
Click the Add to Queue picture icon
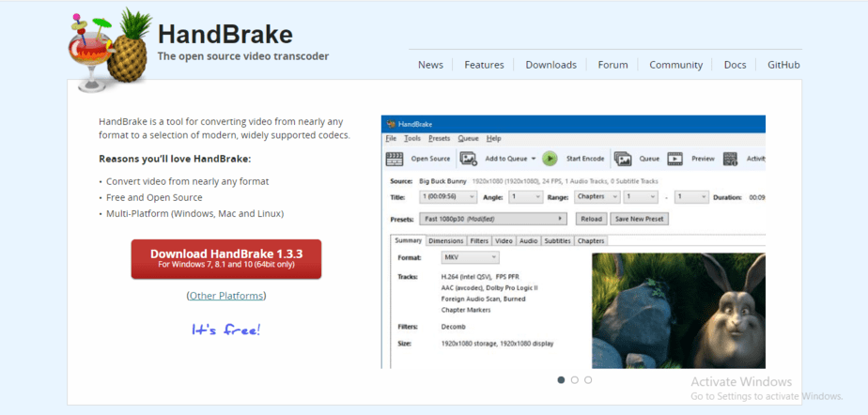(x=468, y=159)
